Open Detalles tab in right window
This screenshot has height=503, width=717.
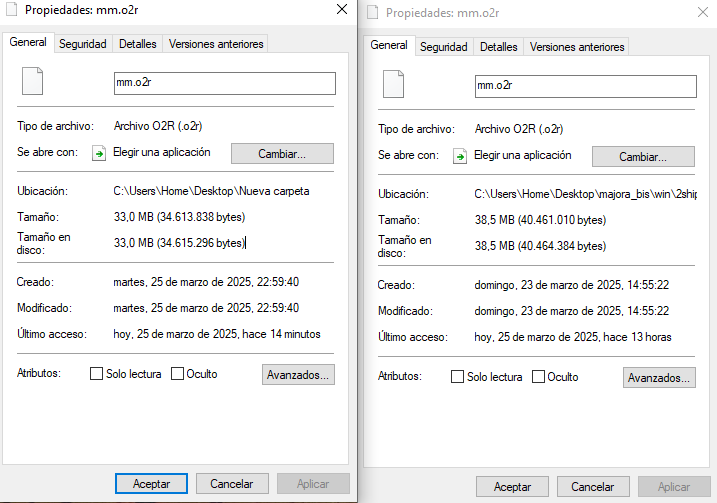[498, 47]
